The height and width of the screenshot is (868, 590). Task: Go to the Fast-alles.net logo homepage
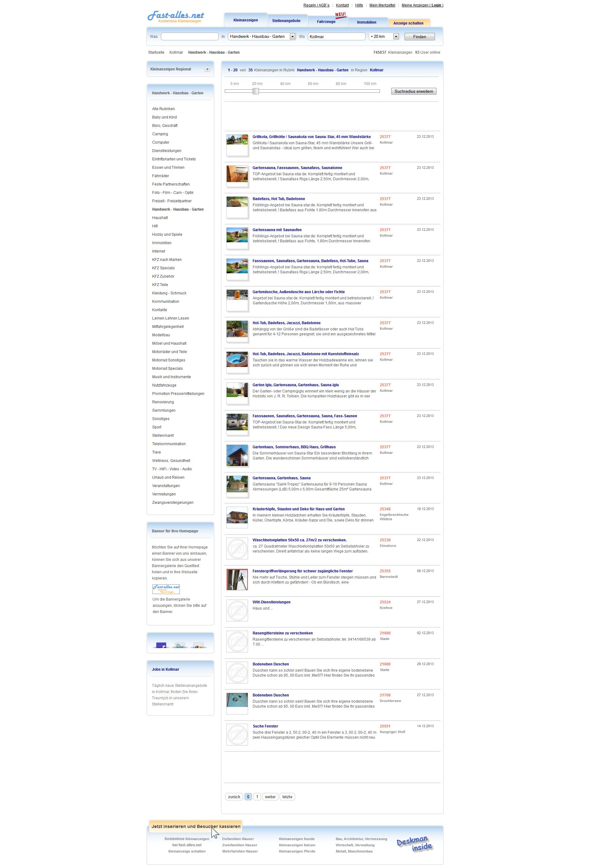coord(176,17)
